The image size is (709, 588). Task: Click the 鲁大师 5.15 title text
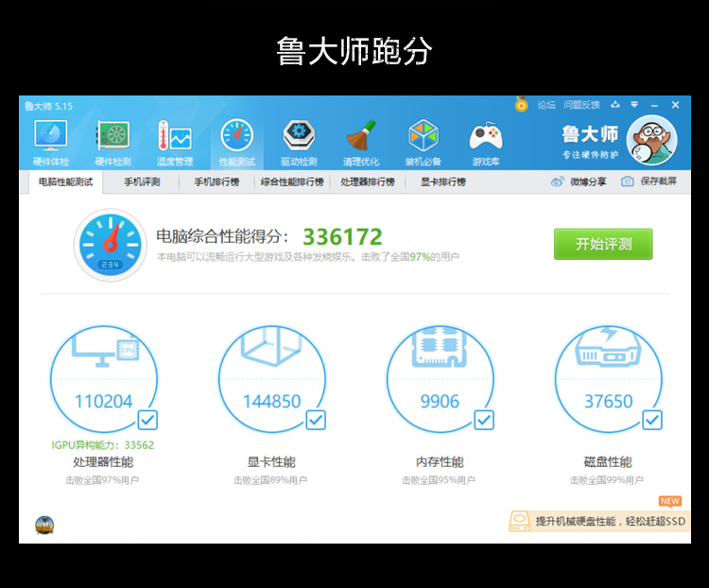pyautogui.click(x=48, y=106)
